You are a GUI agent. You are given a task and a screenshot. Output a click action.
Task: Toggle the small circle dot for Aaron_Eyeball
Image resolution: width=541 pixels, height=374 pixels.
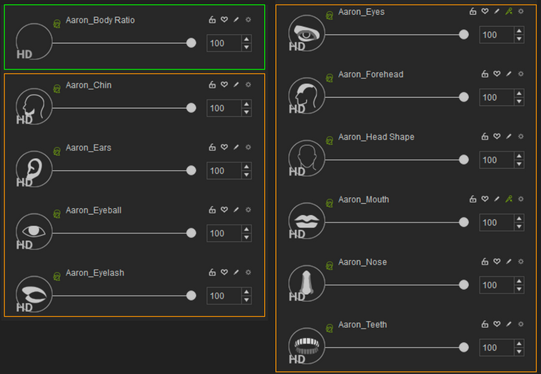(x=248, y=210)
